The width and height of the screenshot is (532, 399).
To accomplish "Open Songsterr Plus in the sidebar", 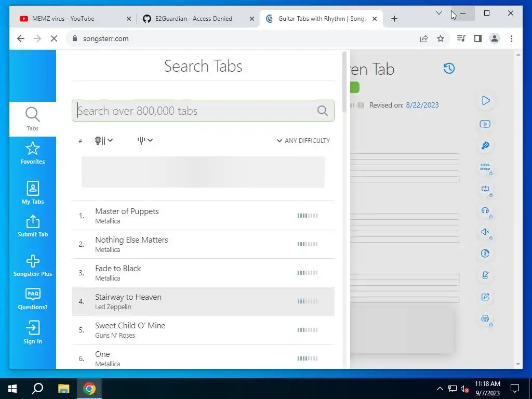I will [33, 265].
